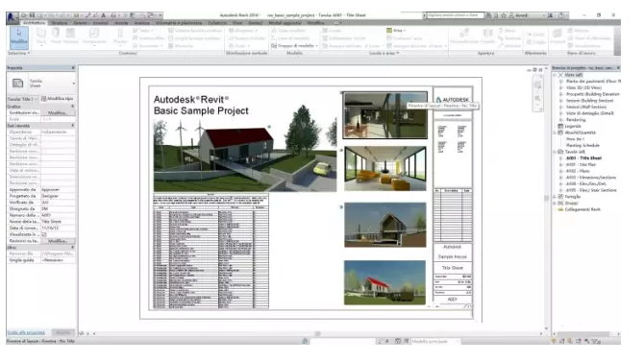This screenshot has width=644, height=362.
Task: Expand the Famiglie tree node
Action: tap(555, 197)
